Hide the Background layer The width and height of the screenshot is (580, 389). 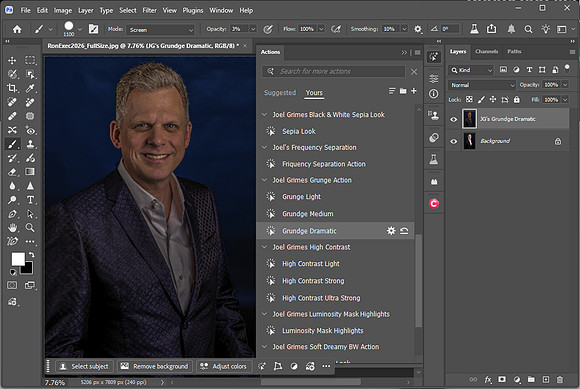pyautogui.click(x=454, y=141)
